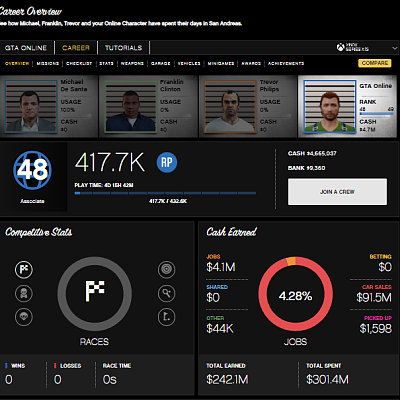Click the BANK balance text
This screenshot has width=400, height=400.
(306, 168)
